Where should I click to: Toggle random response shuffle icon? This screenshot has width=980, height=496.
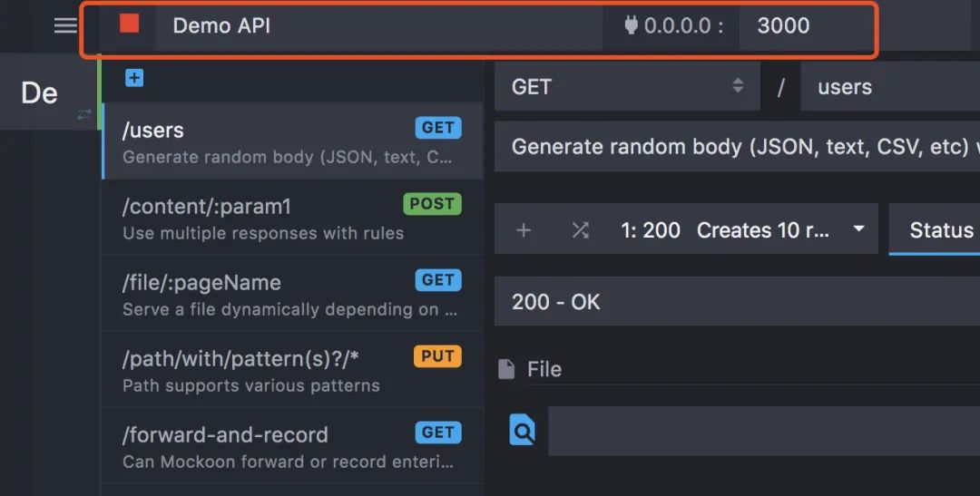[x=580, y=230]
